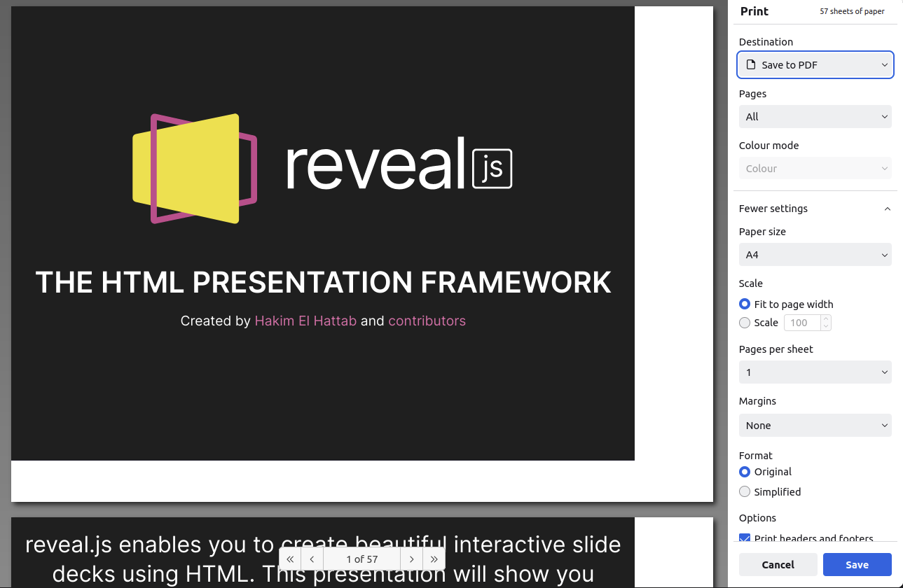Click the Hakim El Hattab link
903x588 pixels.
tap(305, 320)
